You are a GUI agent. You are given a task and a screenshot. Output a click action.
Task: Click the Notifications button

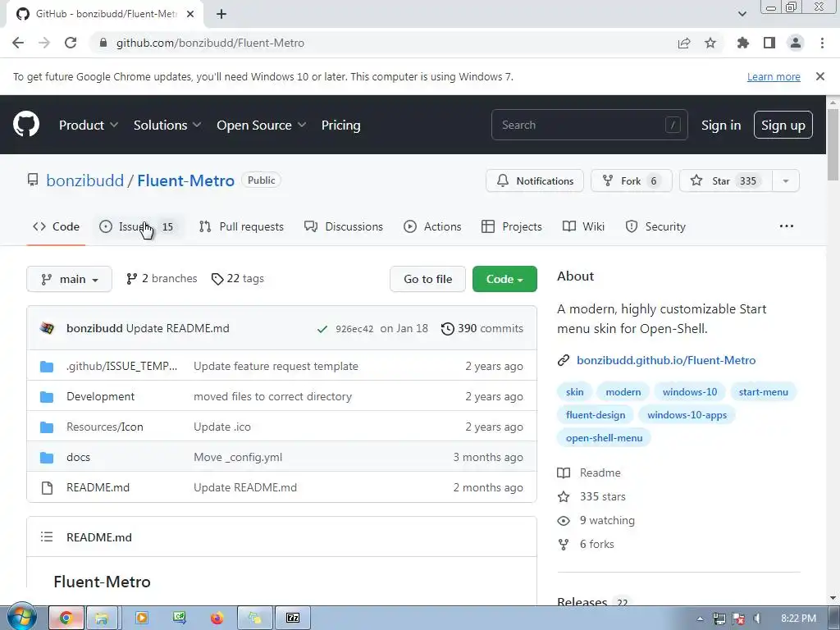[x=535, y=181]
